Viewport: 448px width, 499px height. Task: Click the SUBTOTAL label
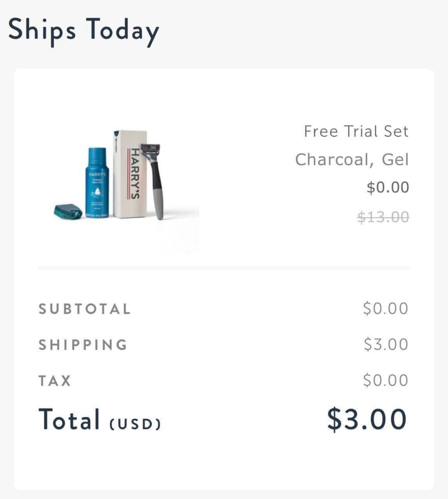coord(85,309)
